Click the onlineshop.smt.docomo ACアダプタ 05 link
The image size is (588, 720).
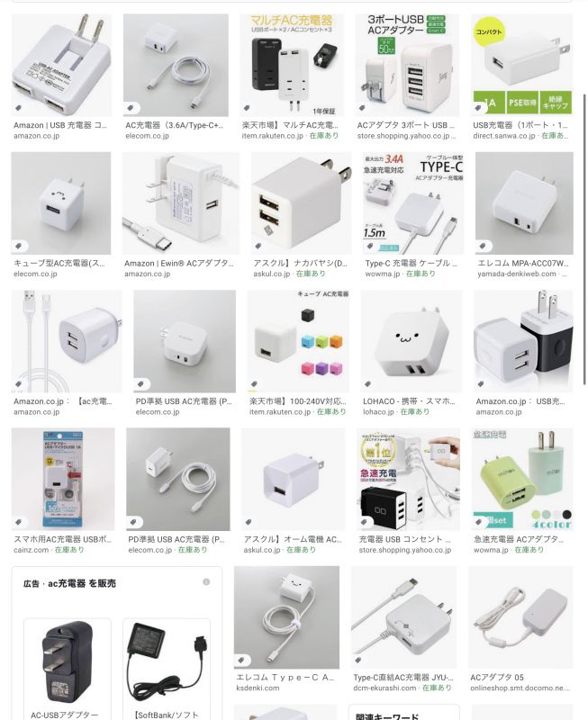(x=520, y=688)
